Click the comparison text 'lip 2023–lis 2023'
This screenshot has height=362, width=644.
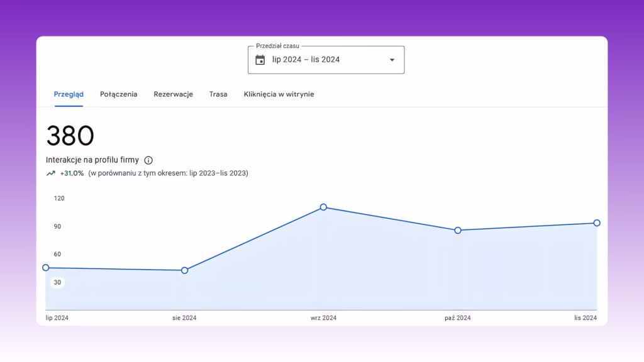(218, 173)
